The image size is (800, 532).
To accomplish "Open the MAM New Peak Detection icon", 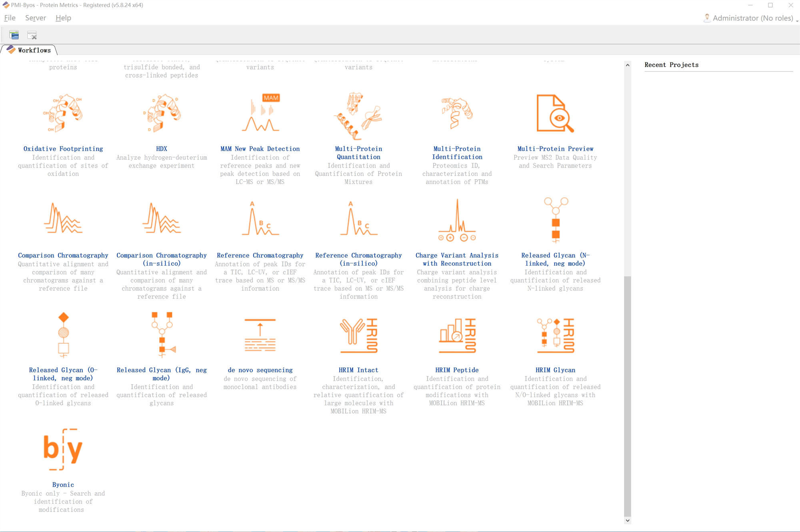I will click(x=260, y=113).
